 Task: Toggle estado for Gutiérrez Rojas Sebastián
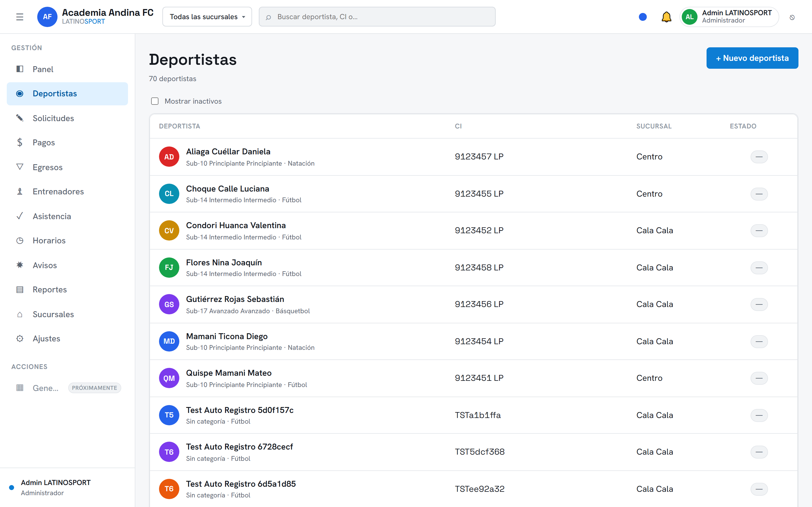click(759, 304)
